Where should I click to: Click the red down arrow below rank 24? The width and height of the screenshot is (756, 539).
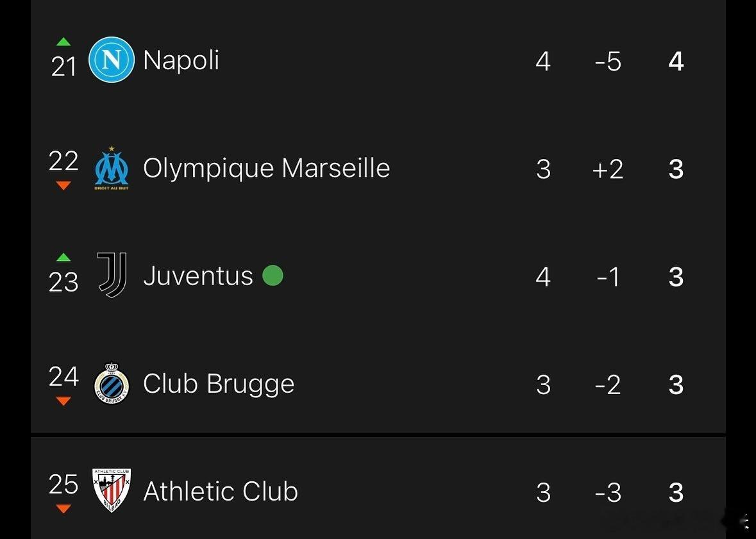pyautogui.click(x=63, y=401)
